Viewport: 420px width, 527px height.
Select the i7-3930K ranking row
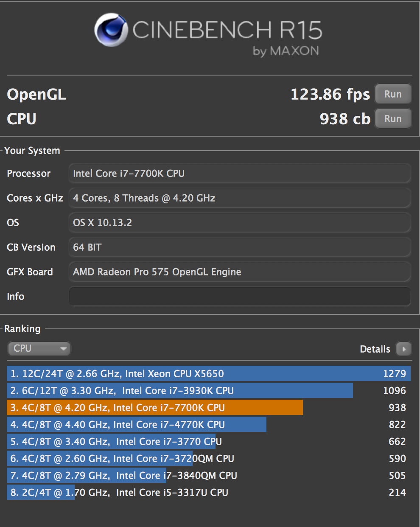point(208,391)
